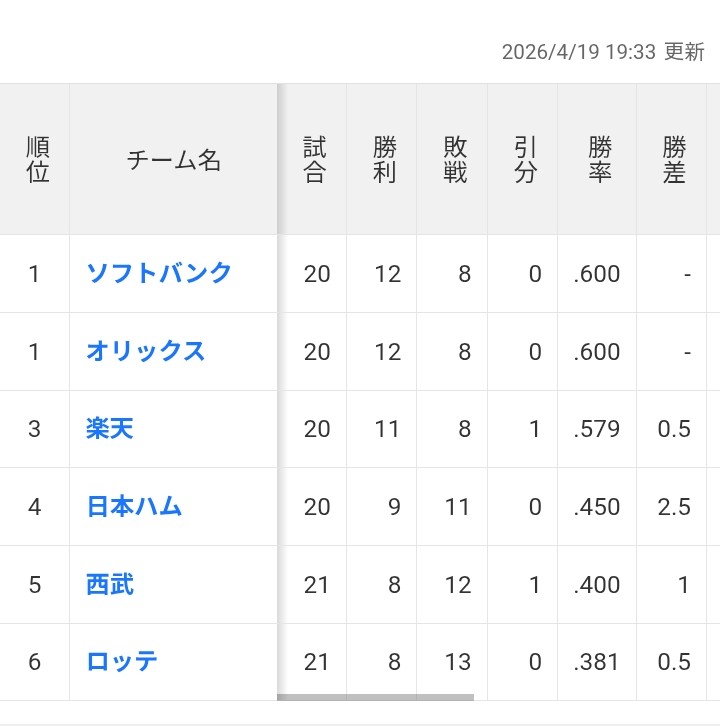Click 楽天's .579 win rate cell
The height and width of the screenshot is (726, 720).
597,429
